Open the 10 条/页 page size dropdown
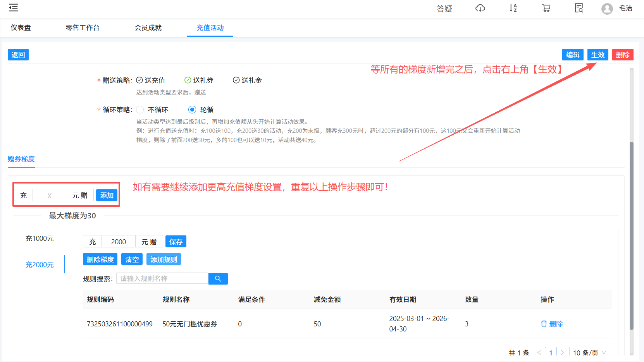644x362 pixels. pyautogui.click(x=590, y=352)
